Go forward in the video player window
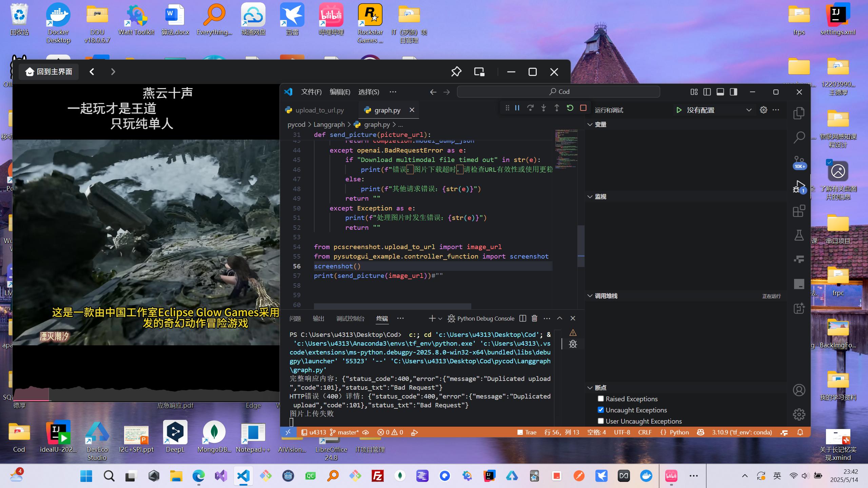This screenshot has height=488, width=868. [113, 72]
